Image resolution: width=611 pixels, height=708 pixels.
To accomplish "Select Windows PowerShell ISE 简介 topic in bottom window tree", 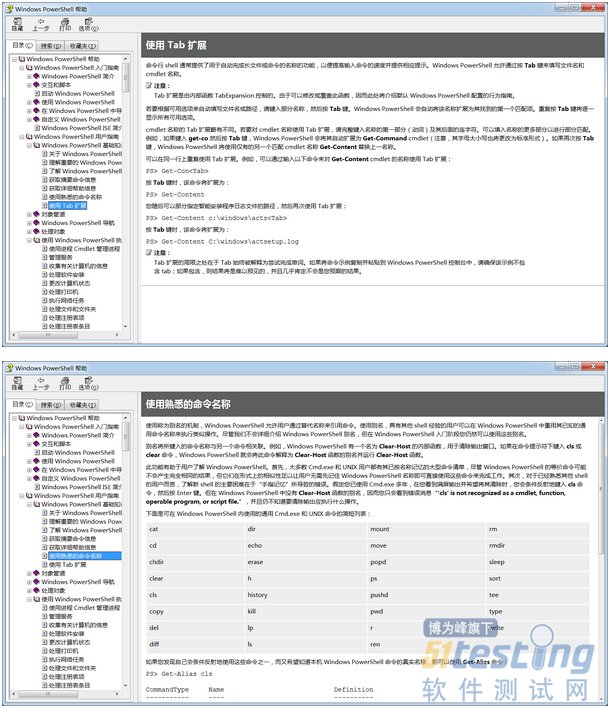I will coord(81,487).
